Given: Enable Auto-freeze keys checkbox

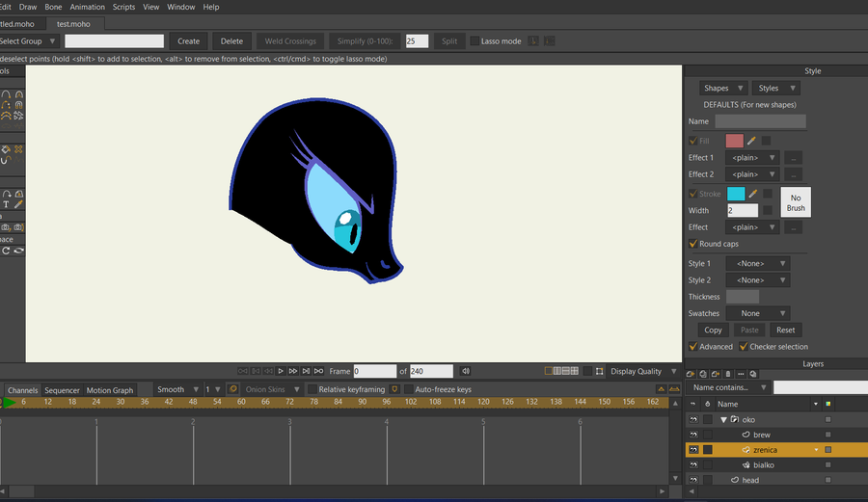Looking at the screenshot, I should 409,389.
